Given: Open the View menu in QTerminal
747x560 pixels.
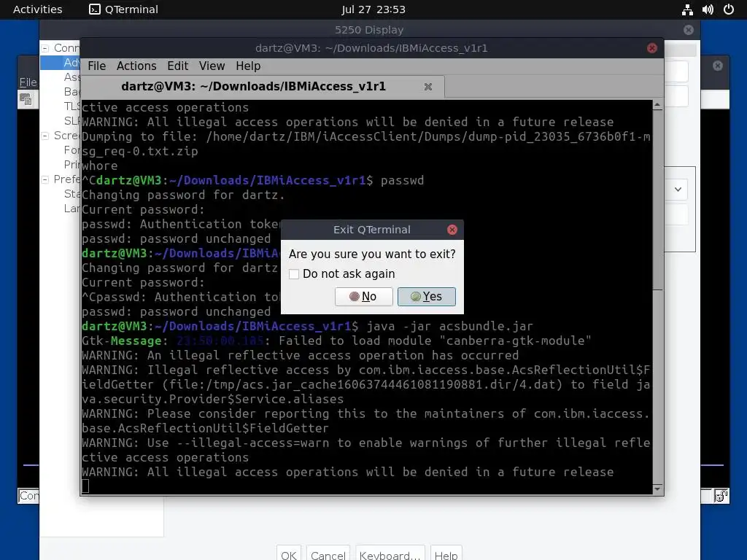Looking at the screenshot, I should pyautogui.click(x=212, y=66).
